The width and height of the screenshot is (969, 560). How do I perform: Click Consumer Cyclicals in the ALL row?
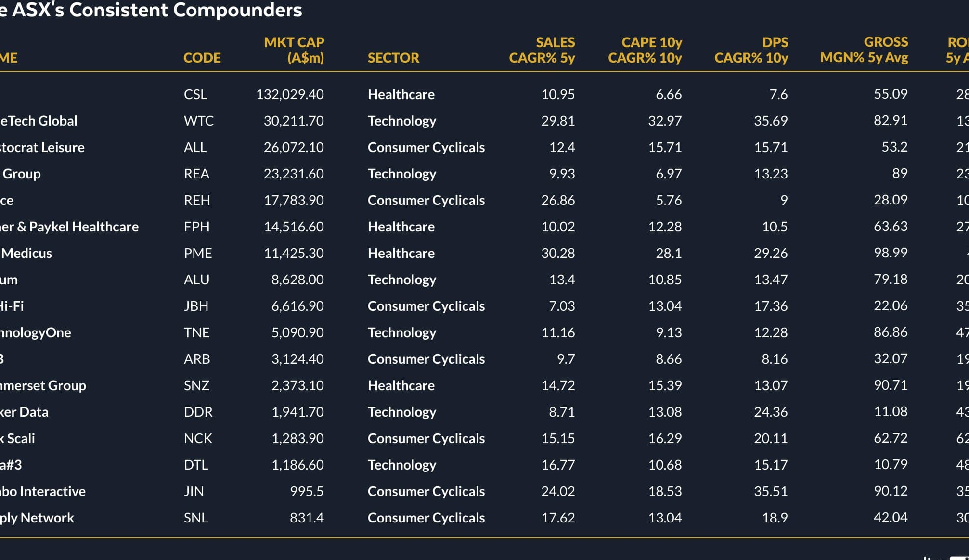tap(426, 147)
